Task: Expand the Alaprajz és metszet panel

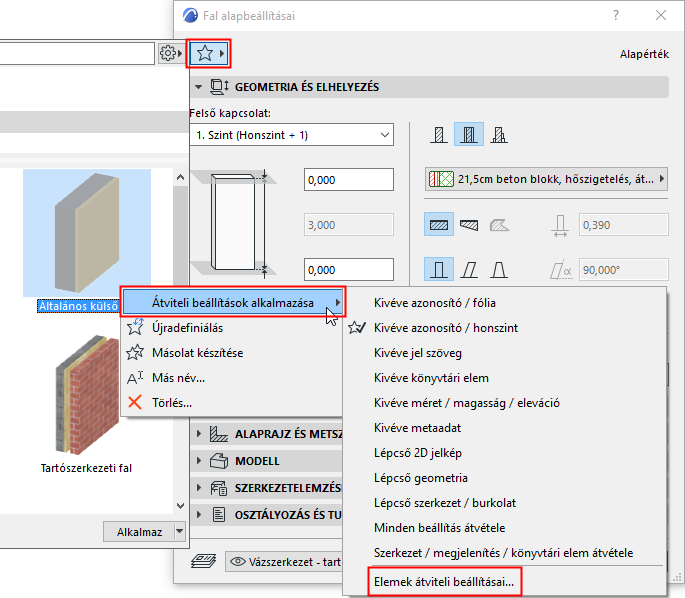Action: [x=199, y=434]
